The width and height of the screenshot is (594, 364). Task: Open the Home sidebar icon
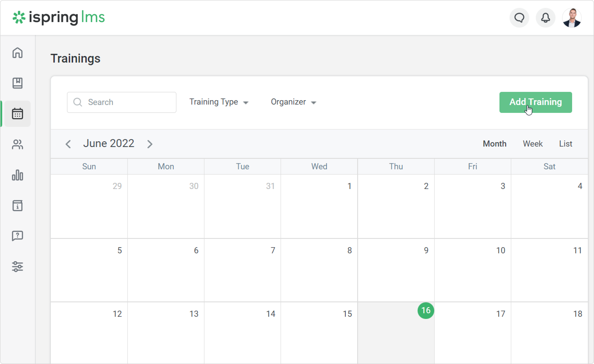tap(17, 53)
